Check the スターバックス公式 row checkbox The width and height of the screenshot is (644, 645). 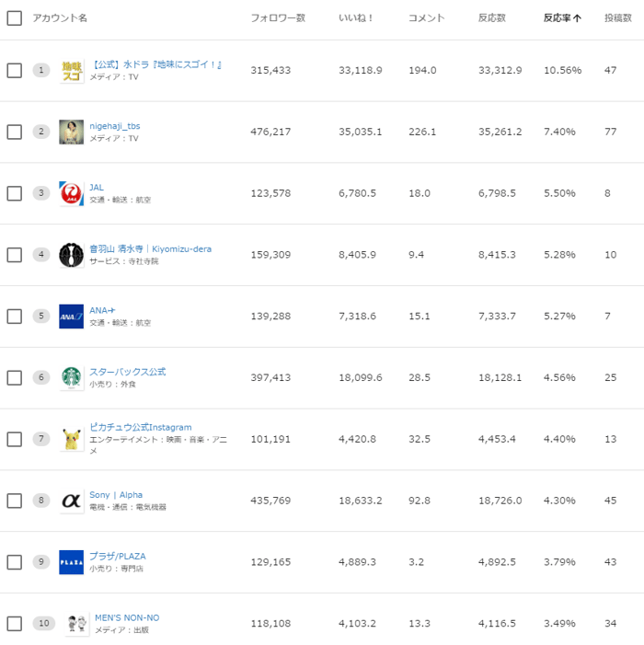[15, 377]
